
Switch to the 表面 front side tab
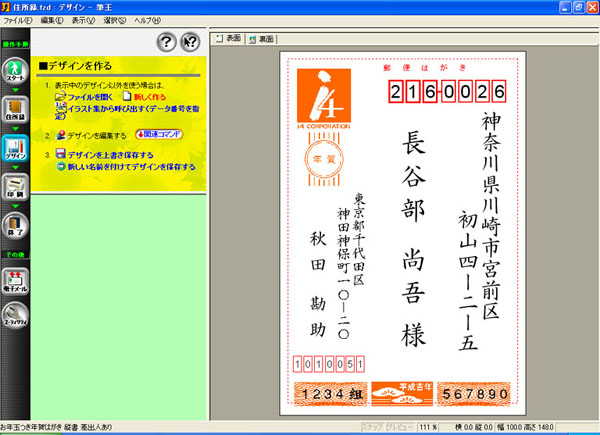229,38
